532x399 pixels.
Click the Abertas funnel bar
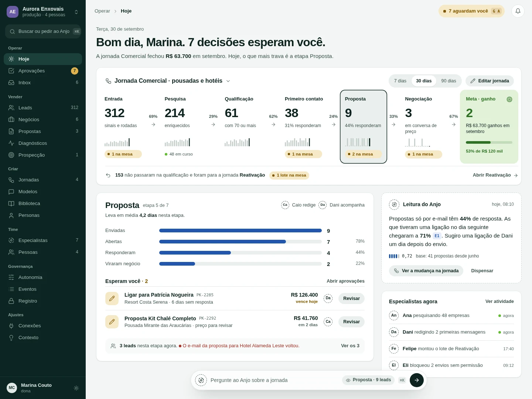click(241, 242)
